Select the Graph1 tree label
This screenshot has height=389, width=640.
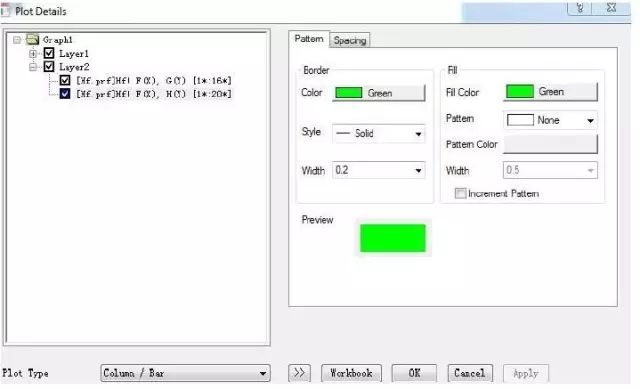(x=58, y=40)
